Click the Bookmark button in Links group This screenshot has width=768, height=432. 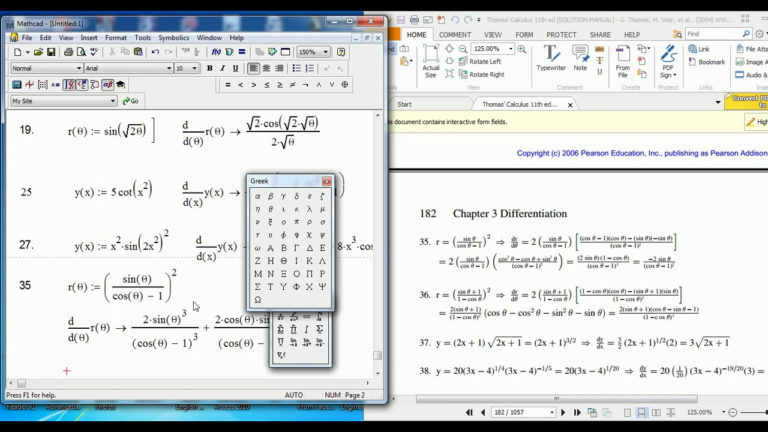click(x=711, y=62)
